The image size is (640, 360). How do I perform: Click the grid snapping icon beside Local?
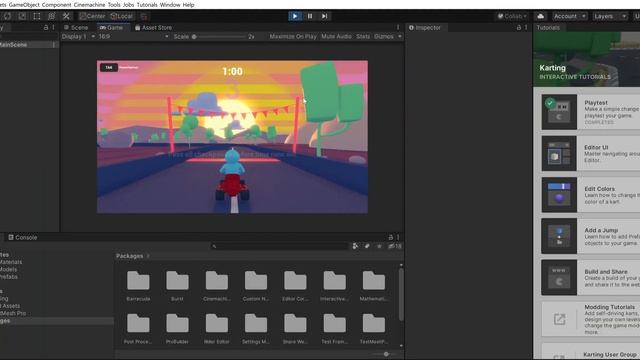144,16
